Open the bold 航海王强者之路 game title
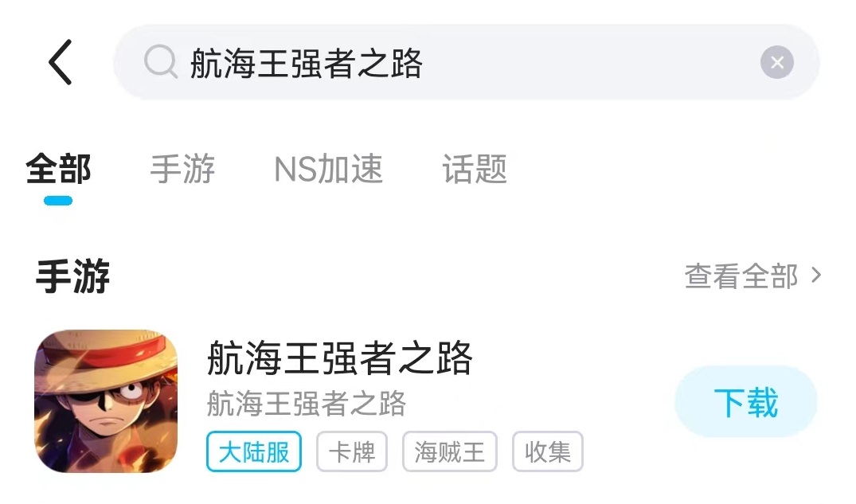Viewport: 856px width, 504px height. click(x=340, y=358)
